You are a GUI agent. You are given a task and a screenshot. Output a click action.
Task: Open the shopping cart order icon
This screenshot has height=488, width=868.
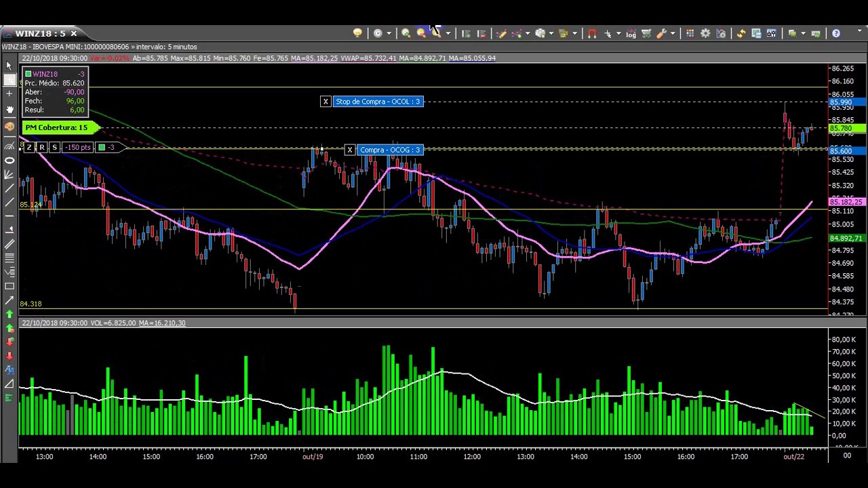click(646, 33)
